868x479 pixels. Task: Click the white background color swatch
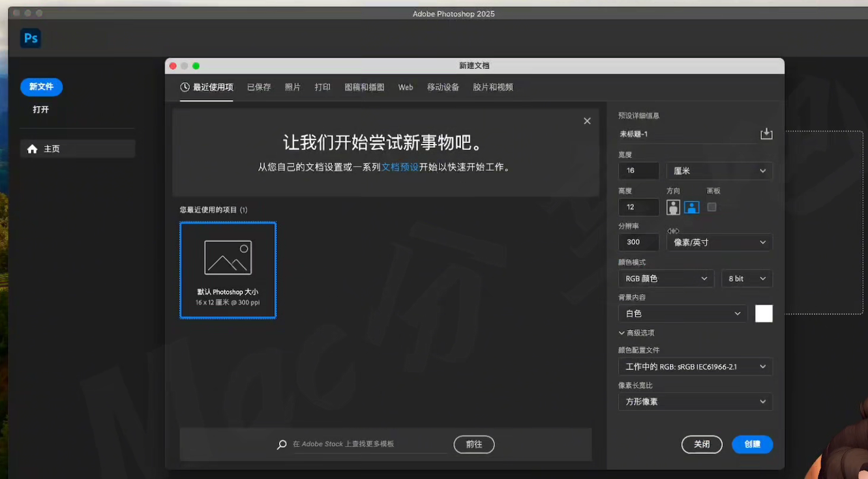point(764,313)
